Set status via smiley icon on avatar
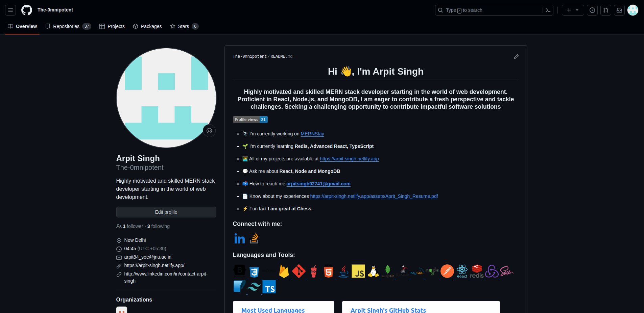This screenshot has width=644, height=313. (x=209, y=131)
